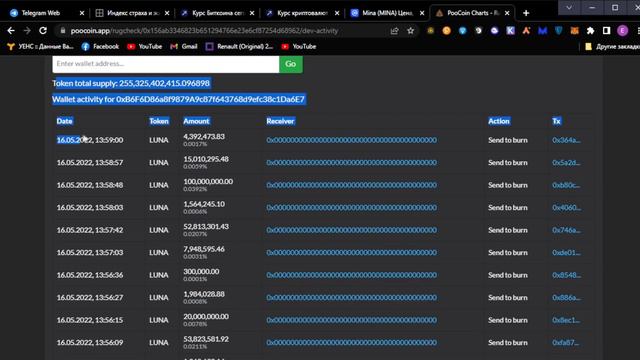640x360 pixels.
Task: Open the 0xde01... transaction link
Action: [566, 252]
